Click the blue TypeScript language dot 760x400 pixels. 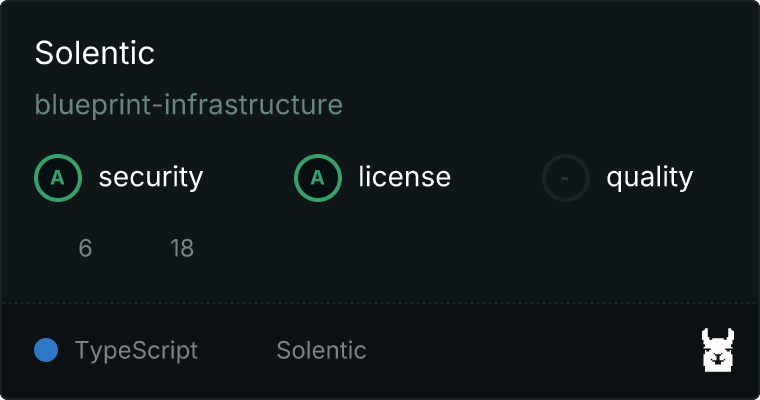coord(46,350)
